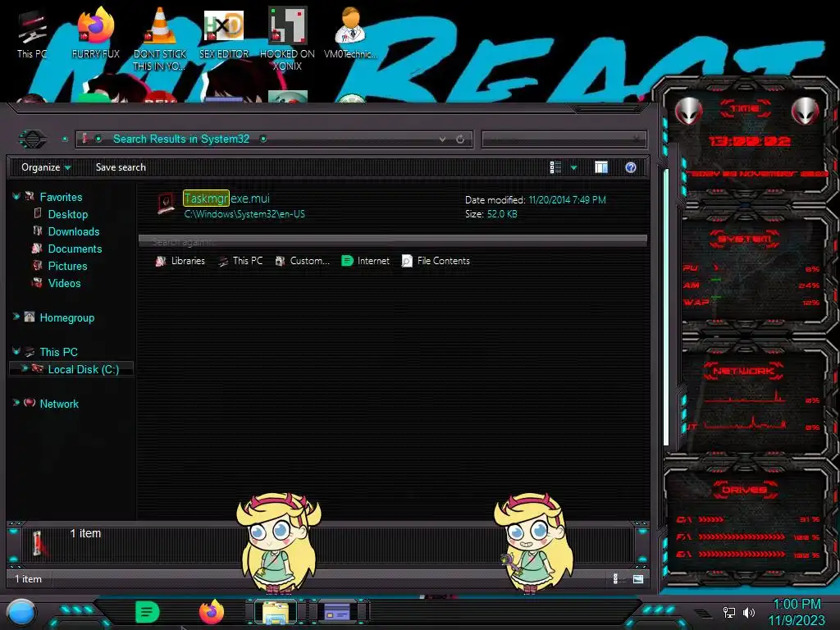Viewport: 840px width, 630px height.
Task: Click the Explorer back navigation button
Action: (x=33, y=139)
